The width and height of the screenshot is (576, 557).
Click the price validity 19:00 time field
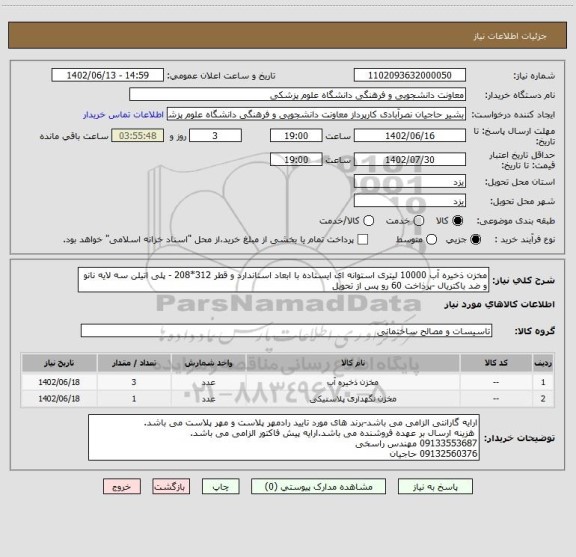click(x=296, y=159)
